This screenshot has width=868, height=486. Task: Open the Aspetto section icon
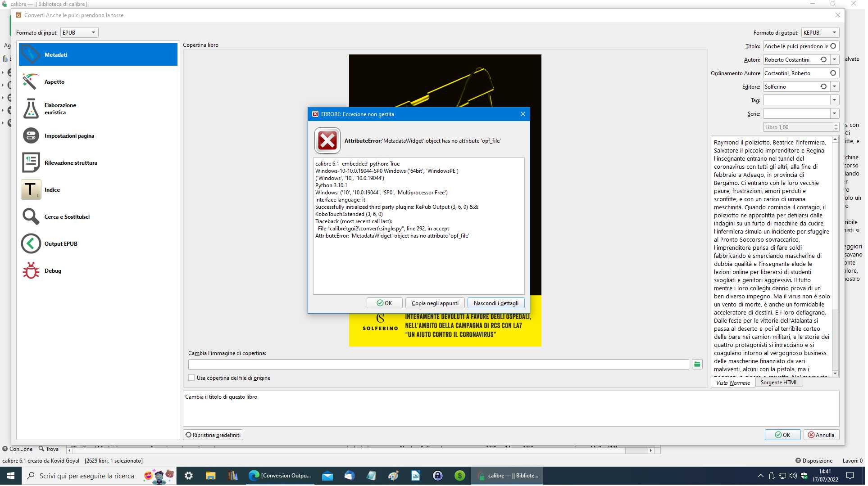[x=31, y=82]
